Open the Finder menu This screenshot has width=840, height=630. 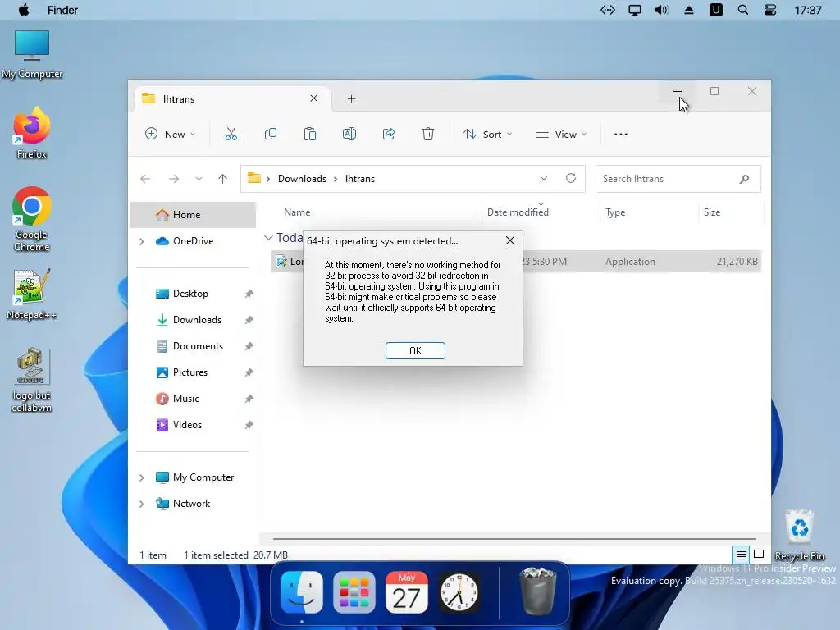point(62,10)
